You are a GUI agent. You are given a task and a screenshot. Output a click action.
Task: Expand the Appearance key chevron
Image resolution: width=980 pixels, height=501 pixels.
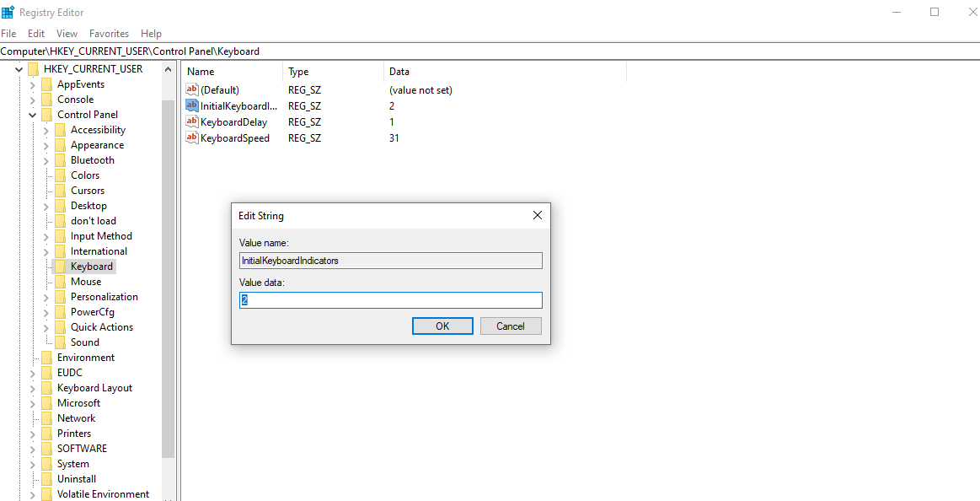pyautogui.click(x=46, y=145)
